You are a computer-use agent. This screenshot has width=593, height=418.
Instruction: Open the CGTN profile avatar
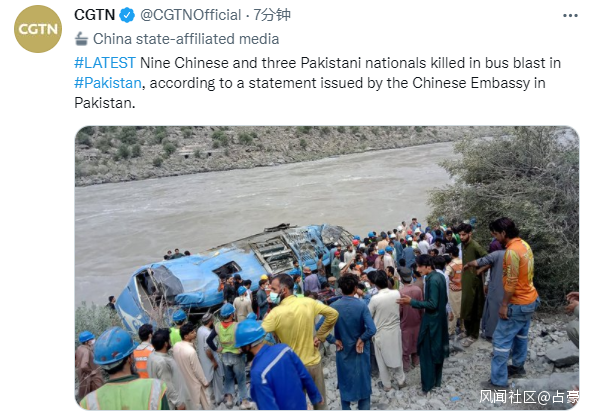click(38, 29)
